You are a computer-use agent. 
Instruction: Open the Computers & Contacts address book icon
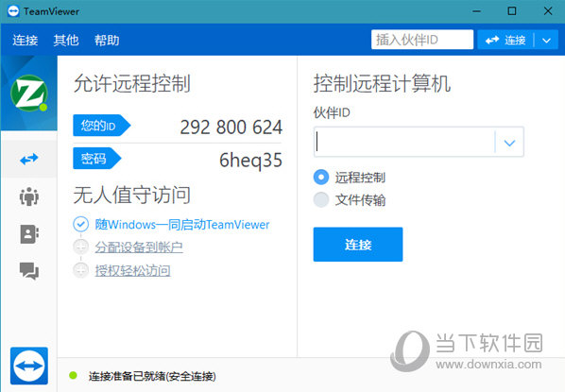29,234
